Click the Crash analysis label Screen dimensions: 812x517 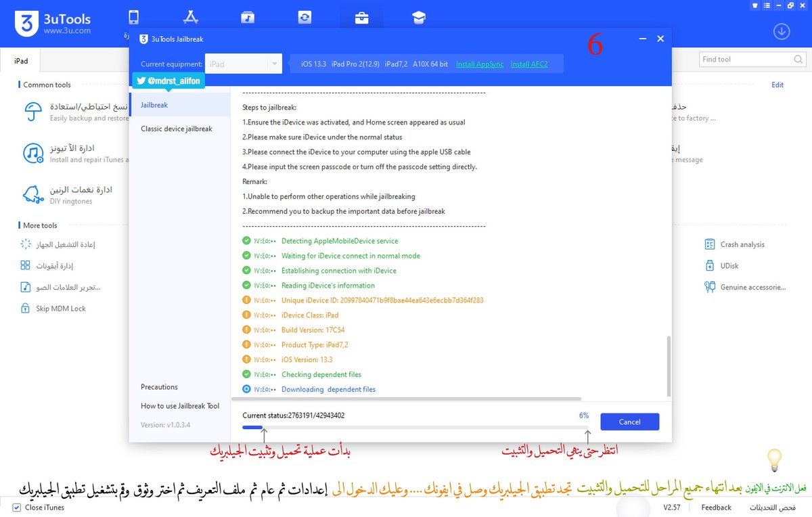click(742, 244)
